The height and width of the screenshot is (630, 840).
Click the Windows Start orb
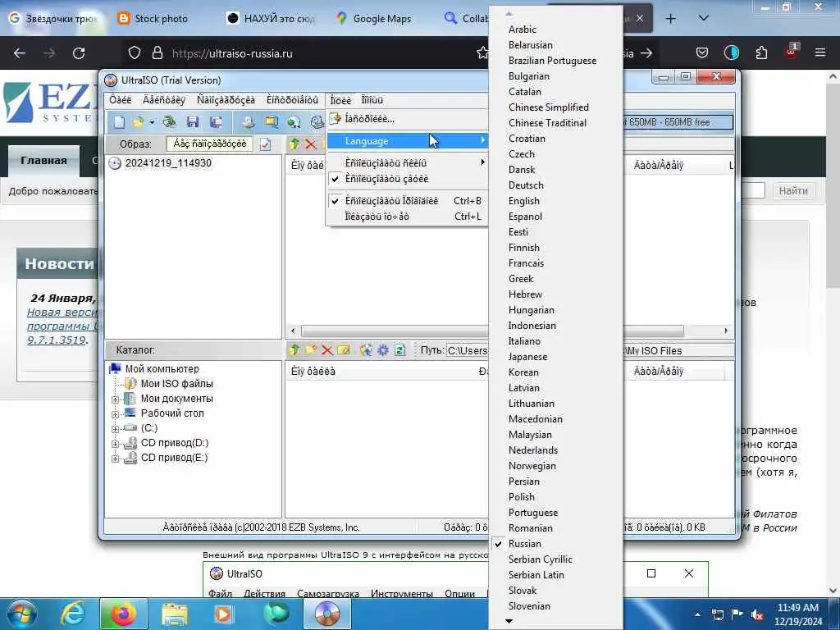tap(22, 614)
